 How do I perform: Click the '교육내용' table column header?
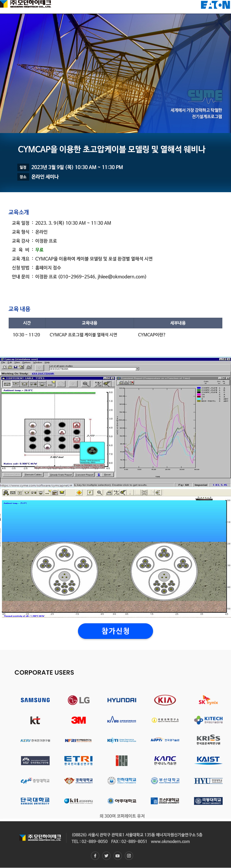89,323
